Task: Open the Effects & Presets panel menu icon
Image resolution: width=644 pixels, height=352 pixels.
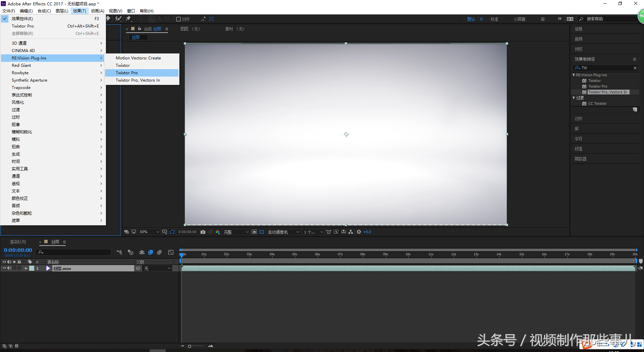Action: pyautogui.click(x=635, y=59)
